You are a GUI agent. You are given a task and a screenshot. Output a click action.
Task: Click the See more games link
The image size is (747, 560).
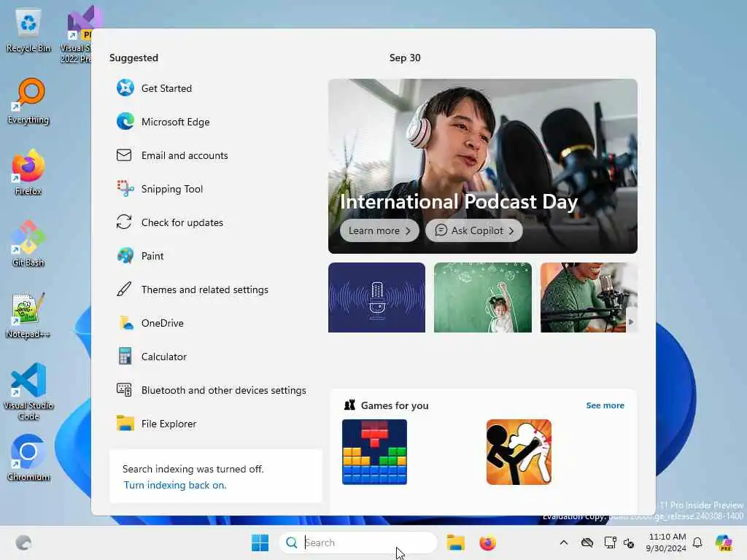pyautogui.click(x=605, y=405)
